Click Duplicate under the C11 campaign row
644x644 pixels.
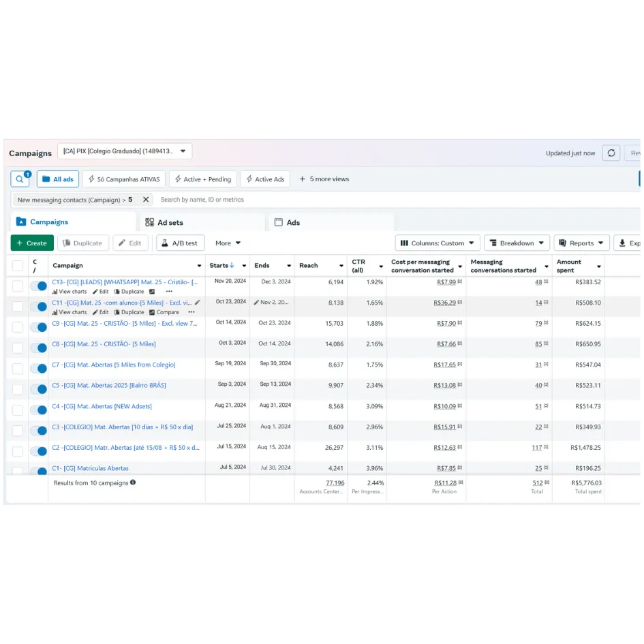click(129, 312)
